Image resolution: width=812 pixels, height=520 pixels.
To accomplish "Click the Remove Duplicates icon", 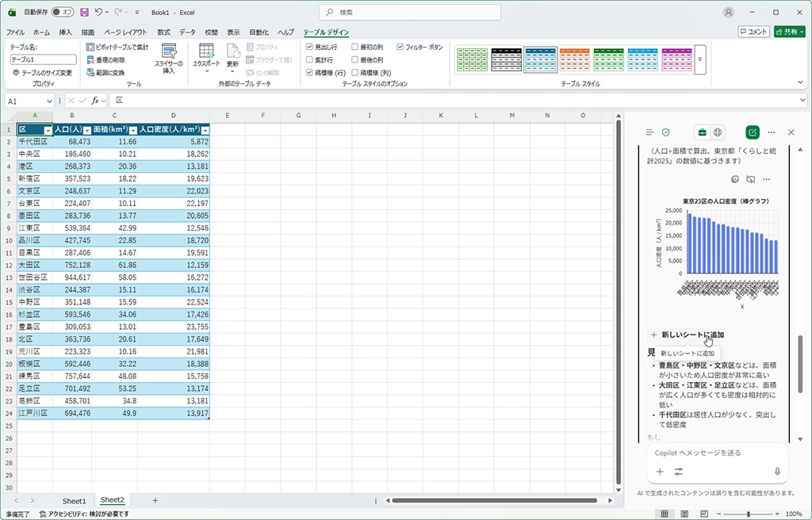I will tap(90, 59).
